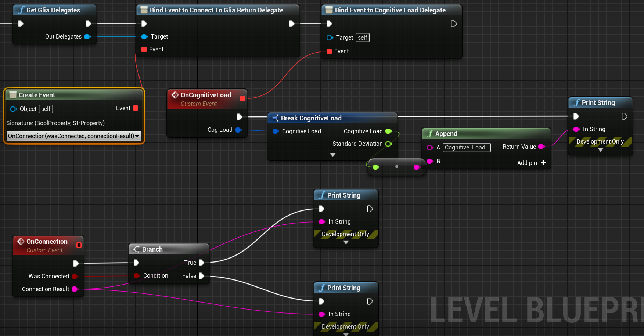This screenshot has height=336, width=644.
Task: Click the Out Delegates blue output pin
Action: 87,37
